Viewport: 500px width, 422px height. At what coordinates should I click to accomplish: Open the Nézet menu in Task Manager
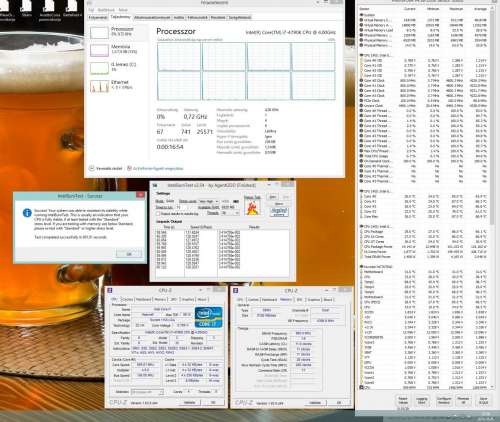click(123, 10)
